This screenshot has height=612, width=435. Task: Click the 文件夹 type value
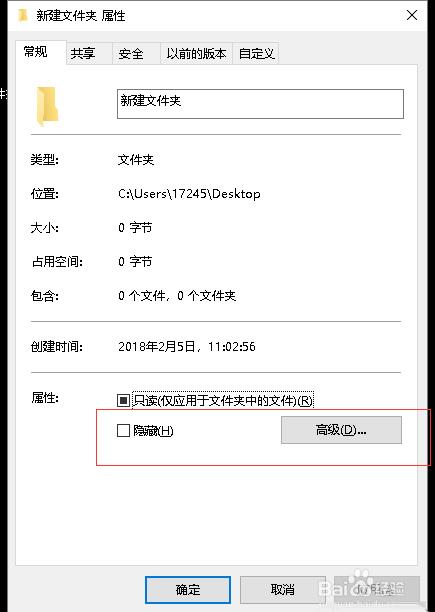pyautogui.click(x=136, y=160)
